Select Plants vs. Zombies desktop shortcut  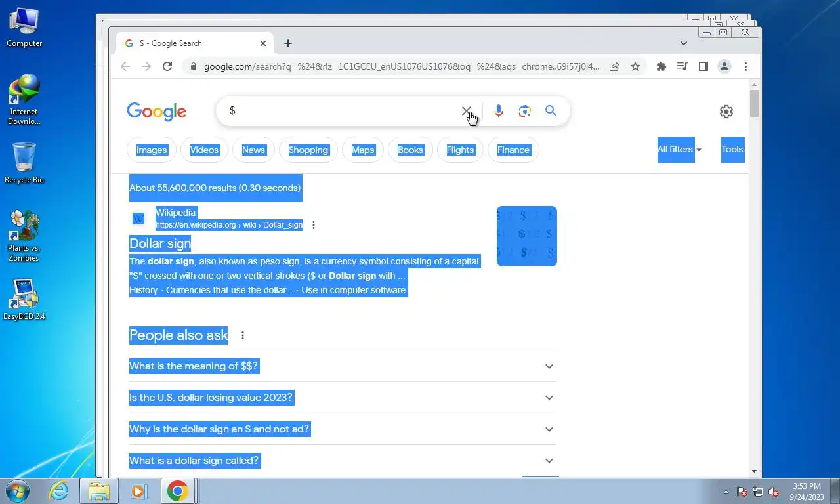(x=24, y=236)
